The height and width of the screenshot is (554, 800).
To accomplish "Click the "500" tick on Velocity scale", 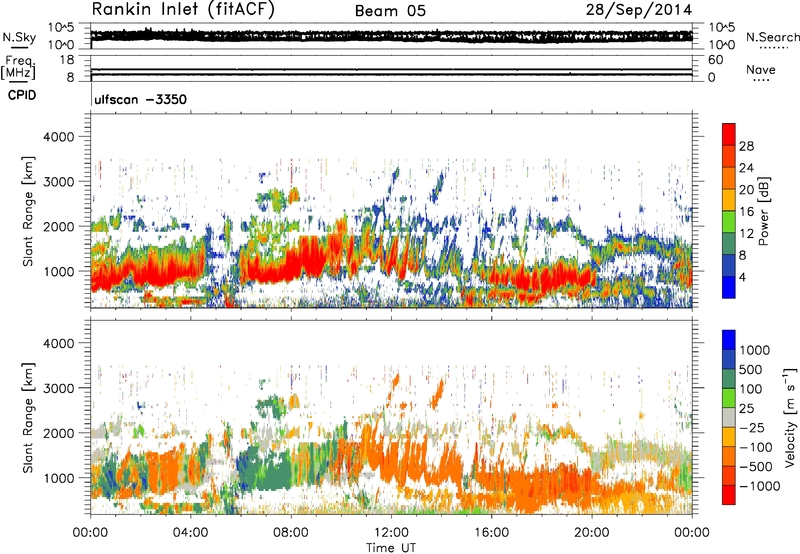I will pos(751,369).
